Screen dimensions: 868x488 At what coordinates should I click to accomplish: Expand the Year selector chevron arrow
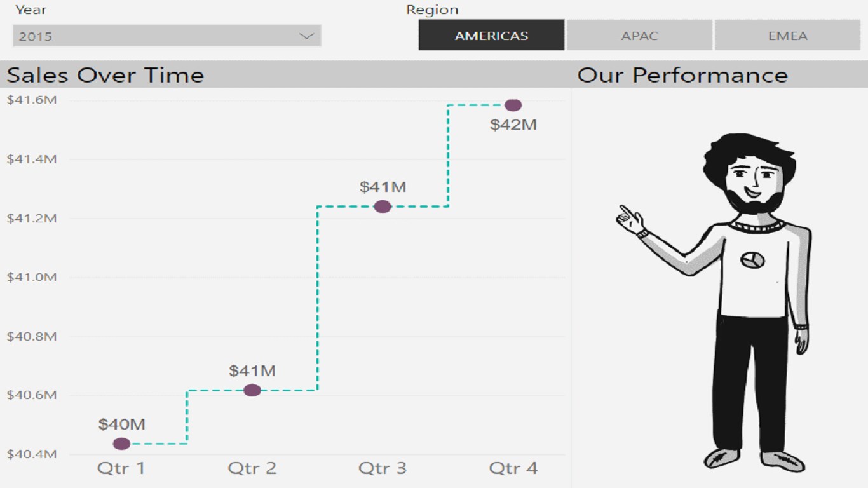pyautogui.click(x=307, y=36)
